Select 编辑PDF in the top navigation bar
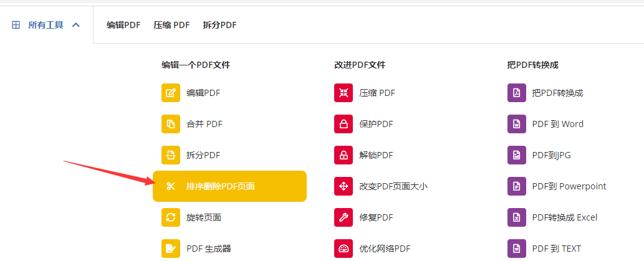This screenshot has height=261, width=644. tap(123, 25)
